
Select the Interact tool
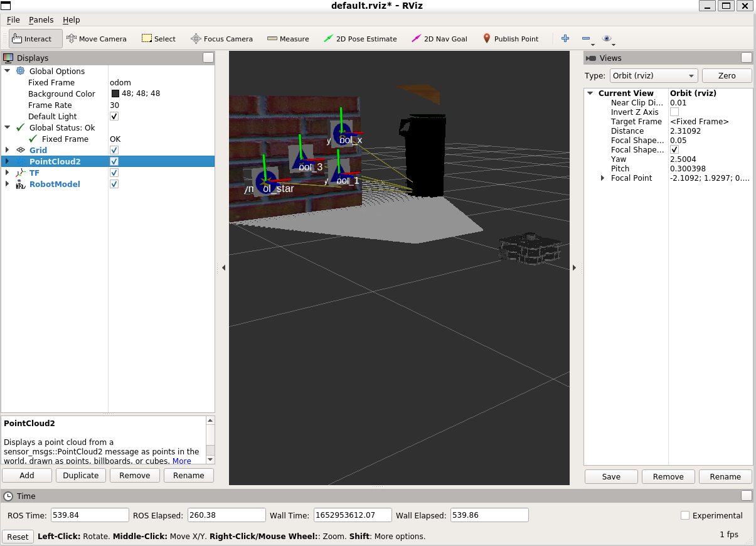(x=35, y=38)
